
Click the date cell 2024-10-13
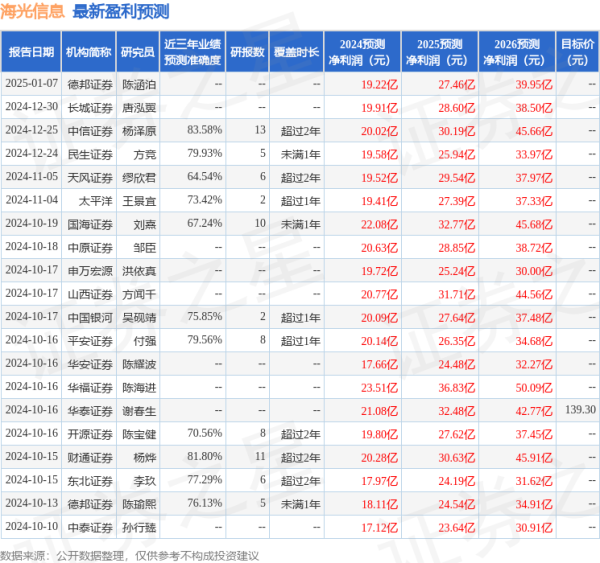tap(31, 503)
